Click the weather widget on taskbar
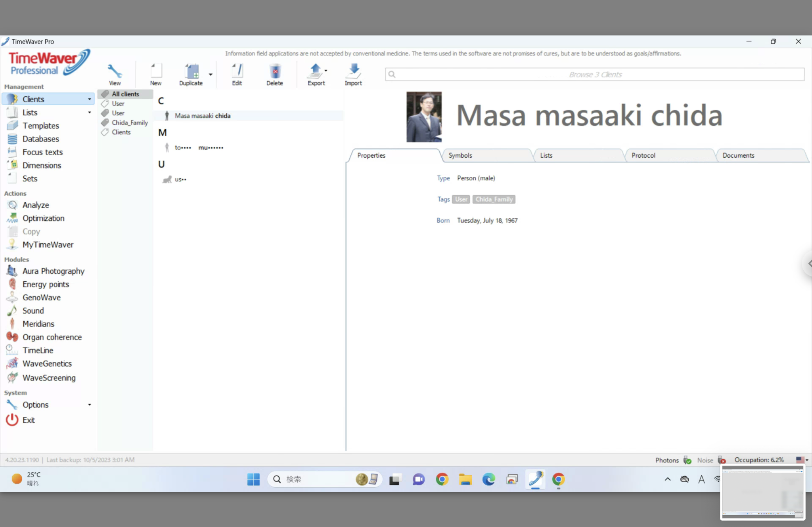The image size is (812, 527). coord(27,479)
